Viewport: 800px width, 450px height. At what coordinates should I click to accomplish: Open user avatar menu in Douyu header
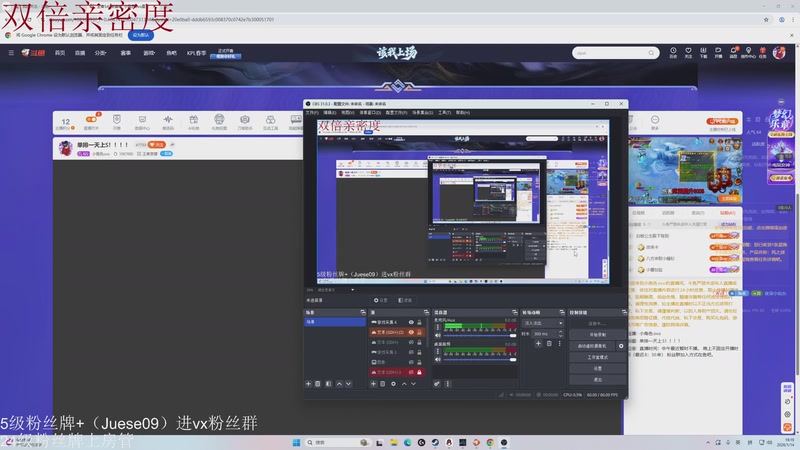pos(779,53)
